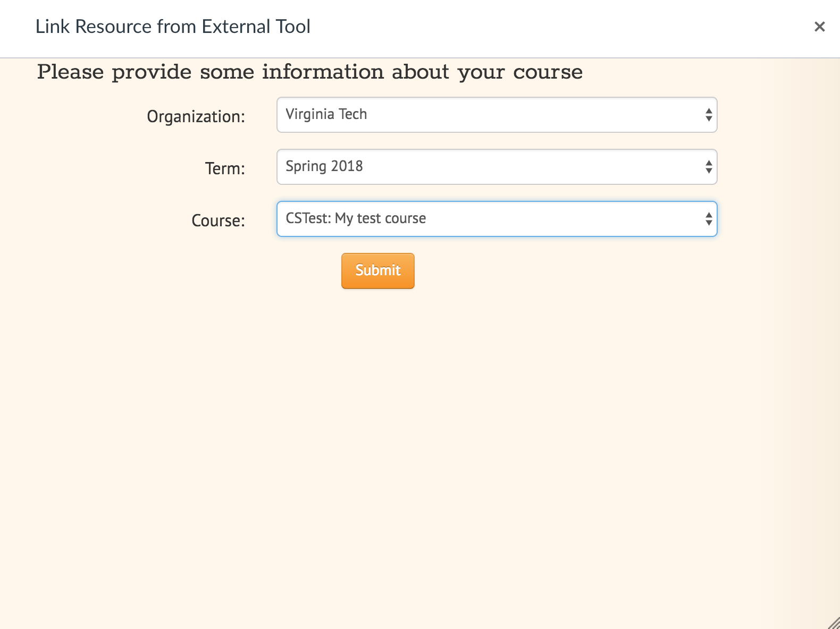Open the Course dropdown showing CSTest
Screen dimensions: 840x629
click(x=497, y=219)
